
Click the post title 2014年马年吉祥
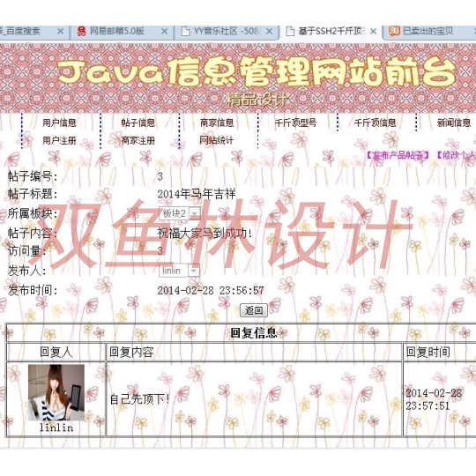coord(197,194)
